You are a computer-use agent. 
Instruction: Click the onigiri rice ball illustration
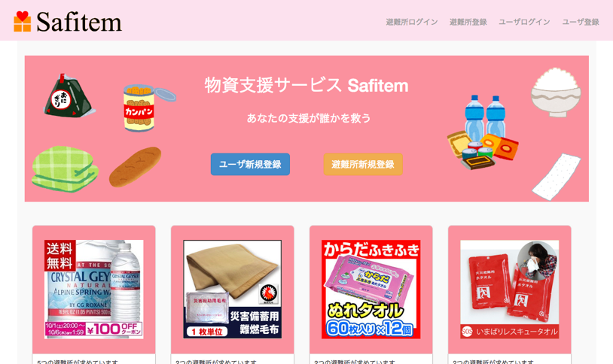tap(69, 96)
